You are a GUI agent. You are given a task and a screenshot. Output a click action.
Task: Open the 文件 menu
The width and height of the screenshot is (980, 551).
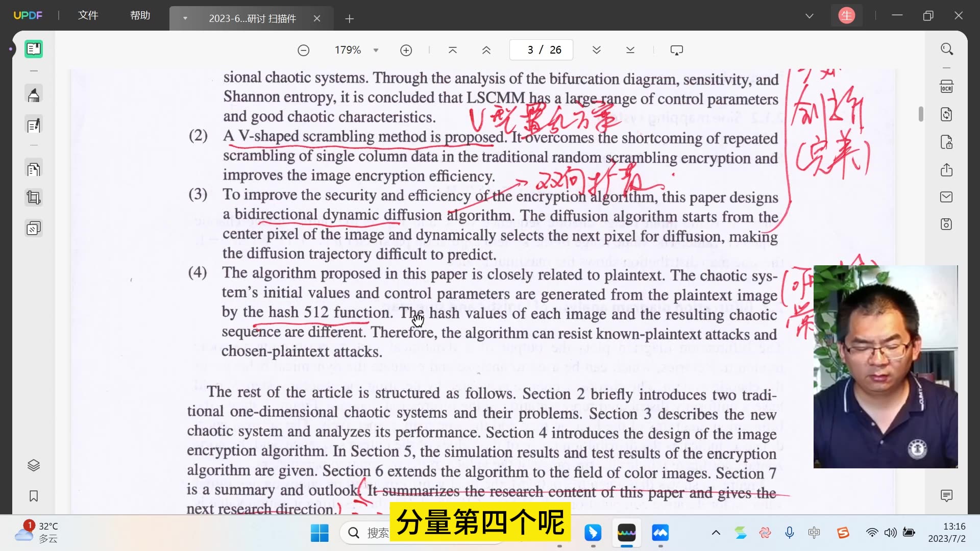tap(88, 15)
